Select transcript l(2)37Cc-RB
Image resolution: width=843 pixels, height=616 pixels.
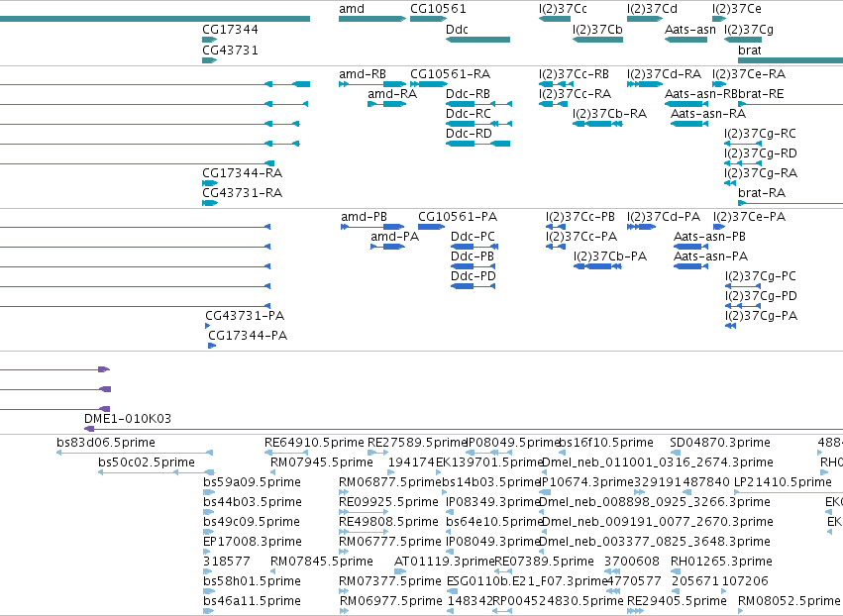tap(556, 84)
